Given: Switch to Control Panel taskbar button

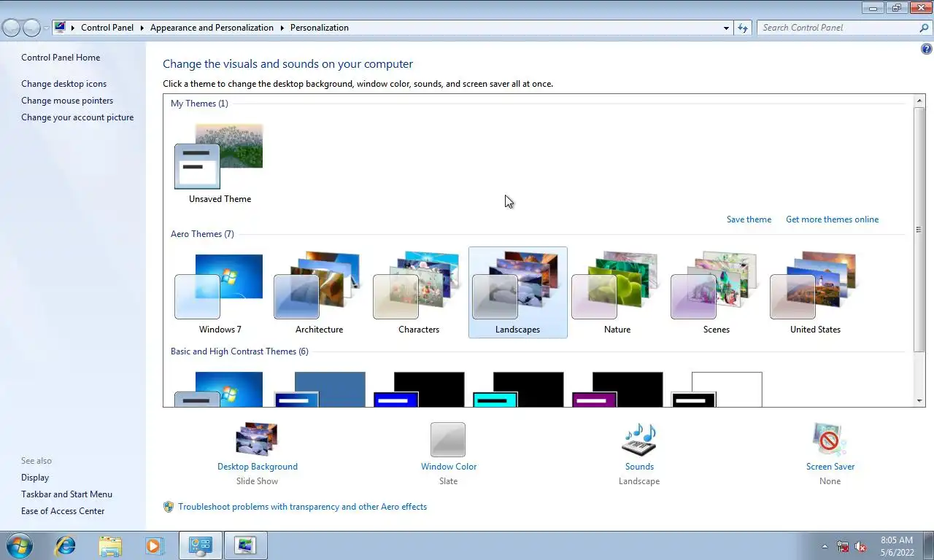Looking at the screenshot, I should point(200,545).
